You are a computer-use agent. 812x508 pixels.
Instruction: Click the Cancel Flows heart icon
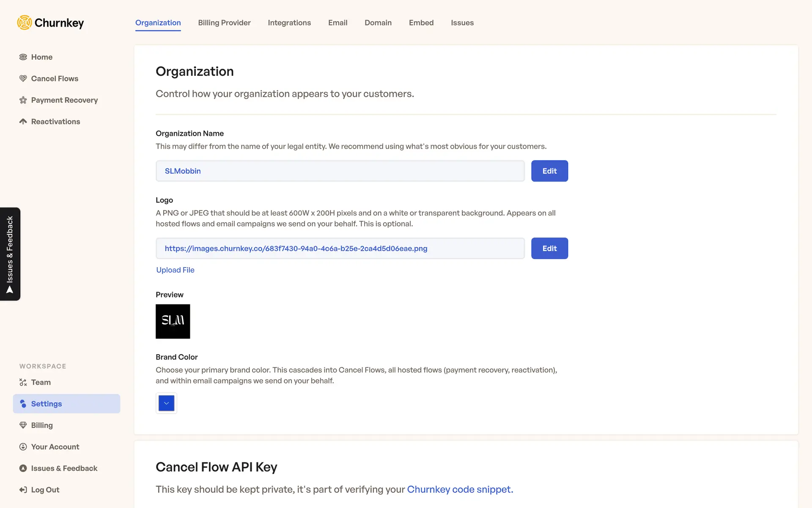[x=23, y=78]
